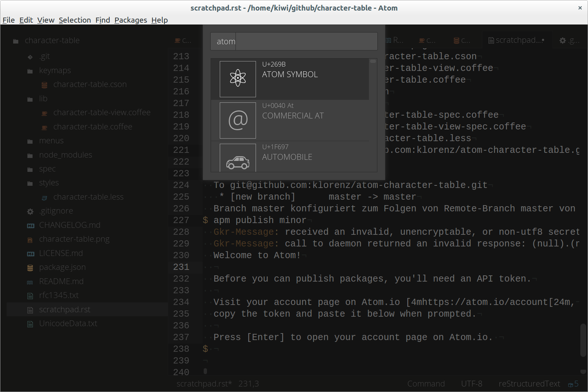Close the Atom window
This screenshot has width=588, height=392.
coord(580,8)
